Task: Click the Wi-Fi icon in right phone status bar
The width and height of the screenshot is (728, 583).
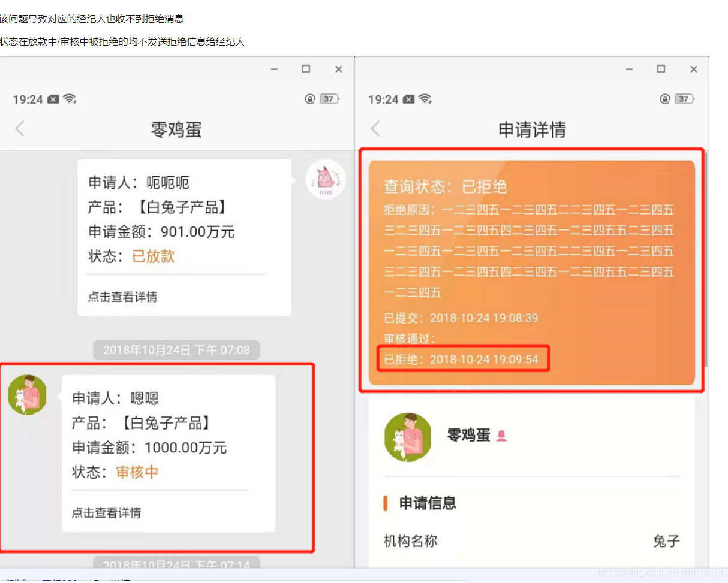Action: pyautogui.click(x=425, y=99)
